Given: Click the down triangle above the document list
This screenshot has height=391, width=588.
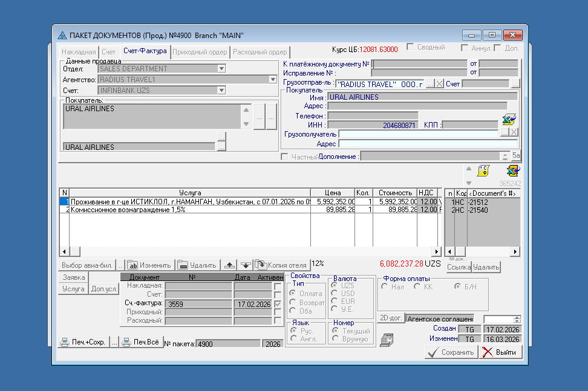Looking at the screenshot, I should [469, 183].
